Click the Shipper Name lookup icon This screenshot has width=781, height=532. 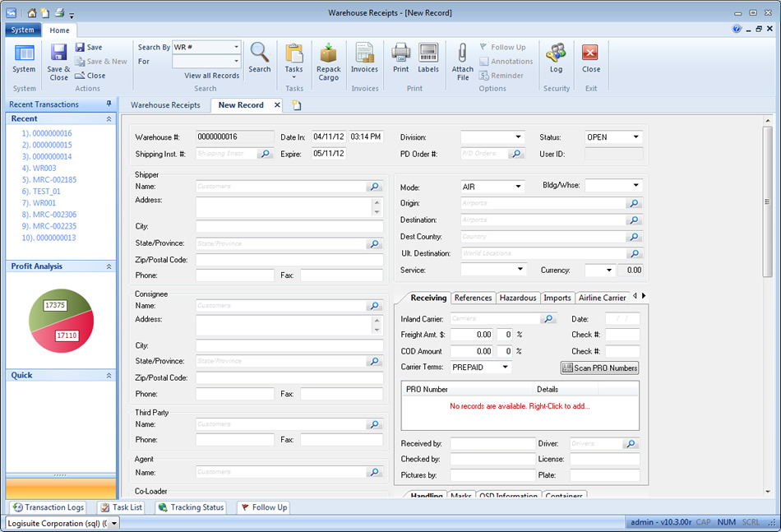click(374, 187)
